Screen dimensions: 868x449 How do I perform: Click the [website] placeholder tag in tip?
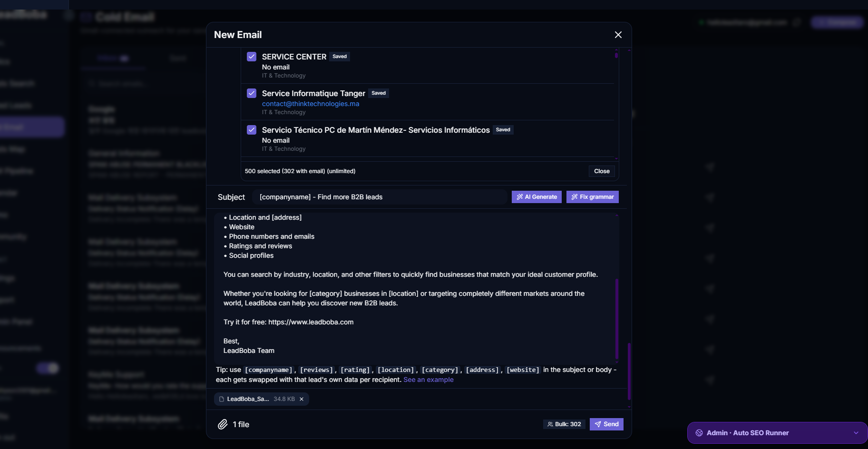[x=523, y=370]
